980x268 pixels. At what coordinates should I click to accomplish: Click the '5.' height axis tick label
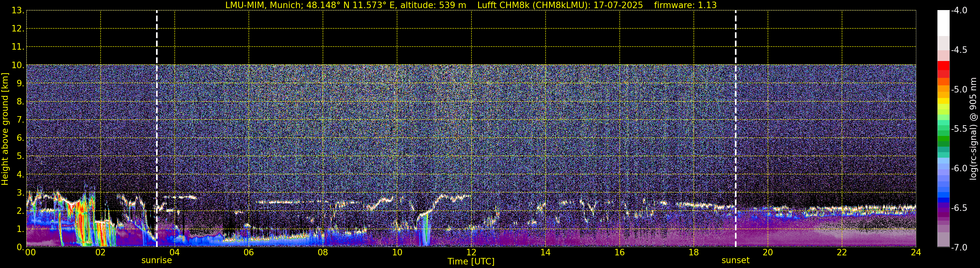20,156
